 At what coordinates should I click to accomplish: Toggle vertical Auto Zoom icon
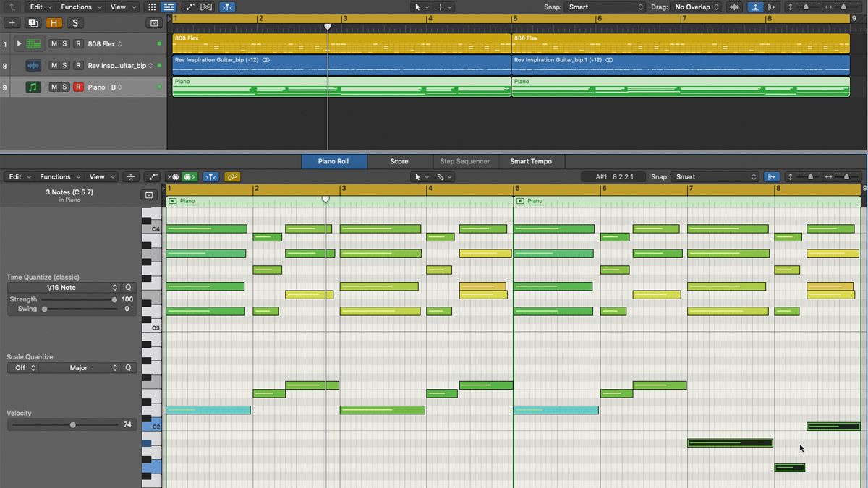coord(755,7)
